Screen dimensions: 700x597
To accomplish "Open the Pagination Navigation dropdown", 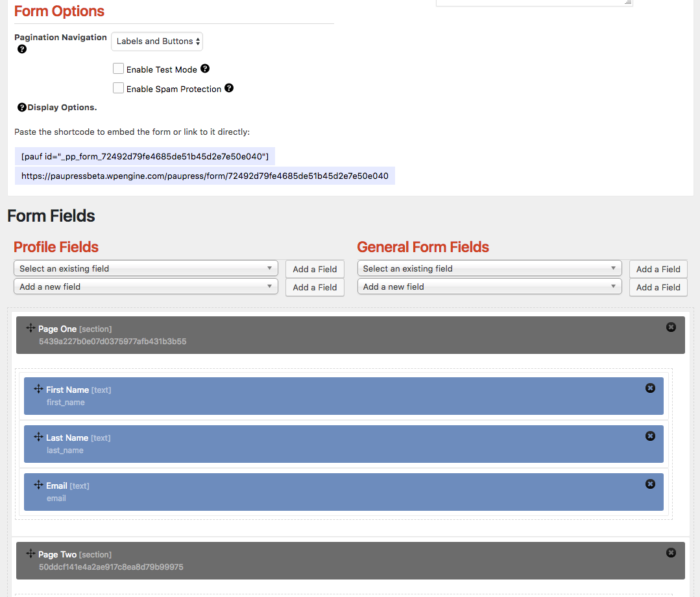I will 156,41.
